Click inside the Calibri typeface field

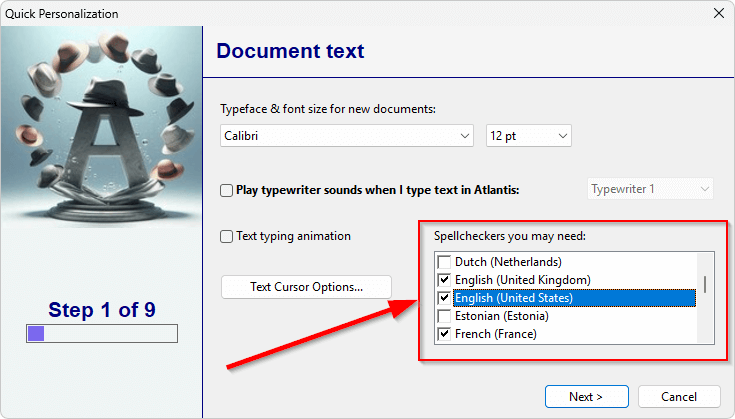[338, 136]
